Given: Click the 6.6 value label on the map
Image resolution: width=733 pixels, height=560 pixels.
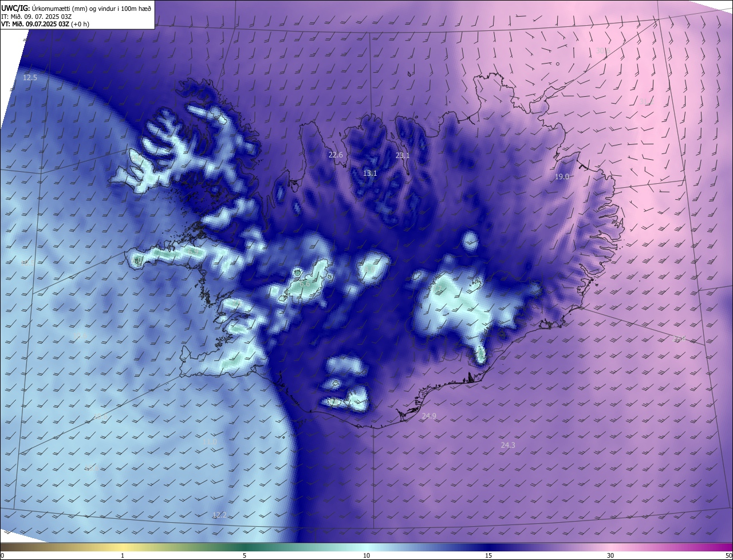Looking at the screenshot, I should (305, 283).
